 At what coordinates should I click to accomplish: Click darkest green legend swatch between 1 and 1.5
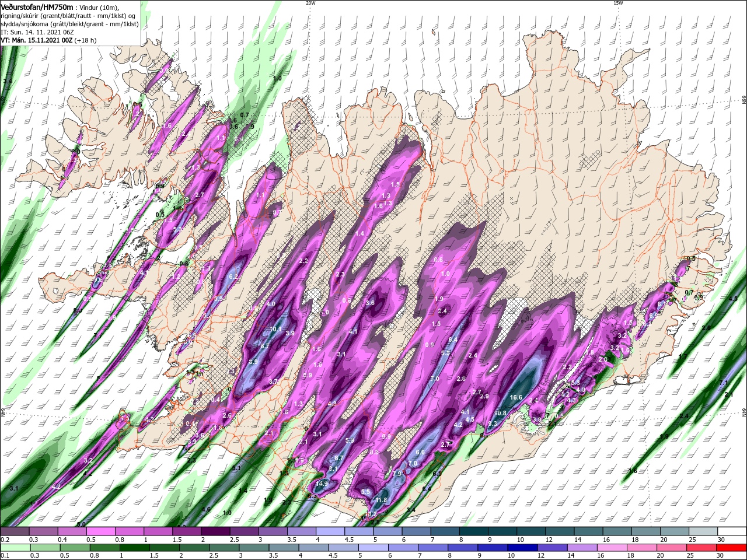point(135,548)
